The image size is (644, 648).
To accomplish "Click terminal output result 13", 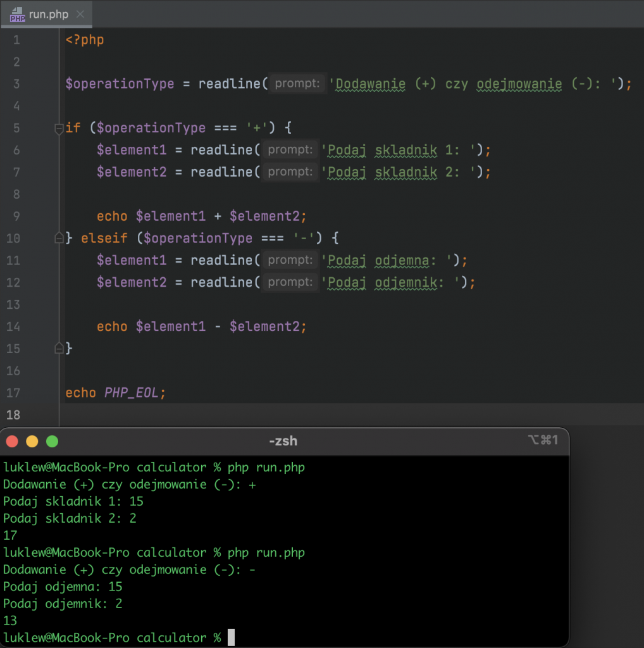I will pyautogui.click(x=10, y=621).
